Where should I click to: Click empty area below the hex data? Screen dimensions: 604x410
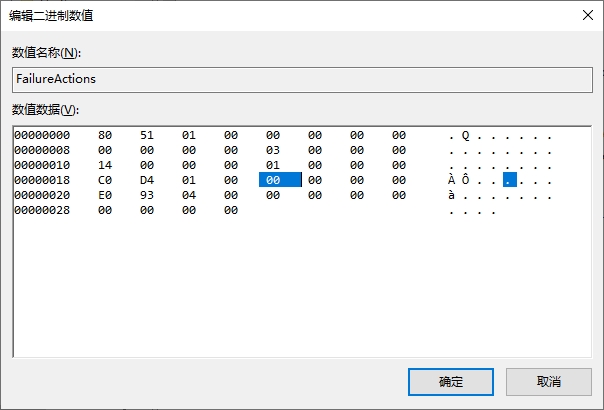pyautogui.click(x=300, y=290)
